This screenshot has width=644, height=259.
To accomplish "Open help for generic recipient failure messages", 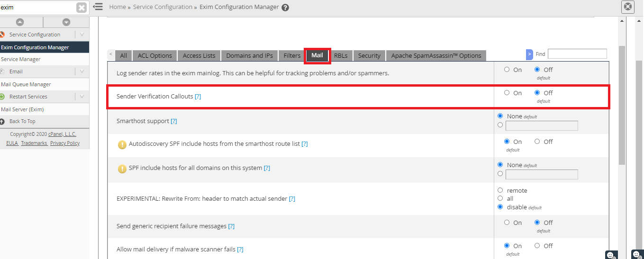I will click(231, 226).
